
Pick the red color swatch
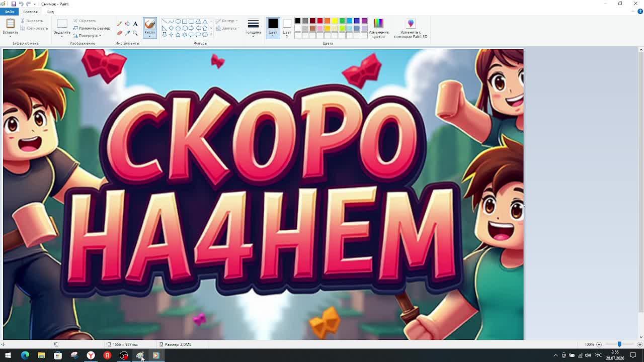coord(320,21)
